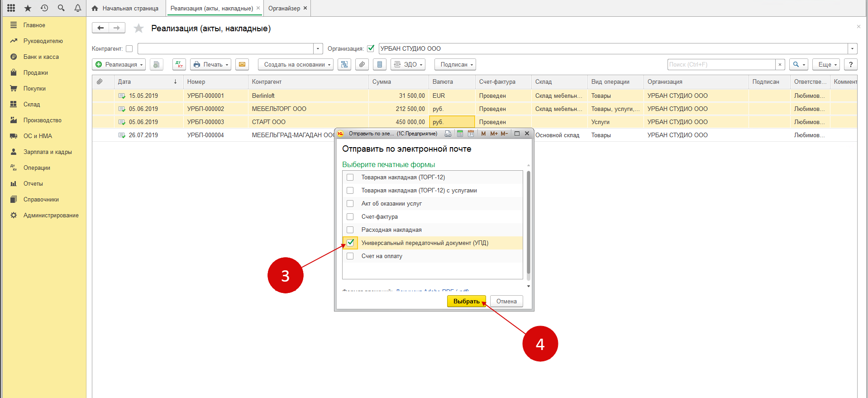Open calendar icon in dialog title bar
The width and height of the screenshot is (868, 398).
471,134
